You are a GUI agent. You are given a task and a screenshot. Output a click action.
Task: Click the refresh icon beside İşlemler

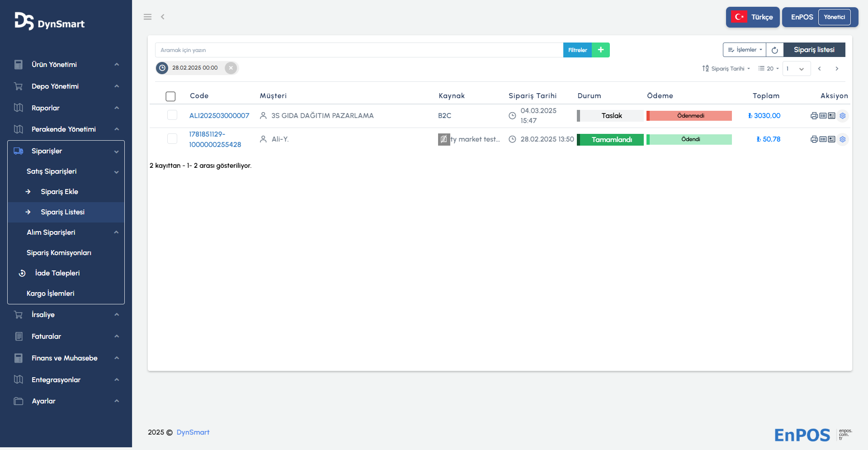coord(775,50)
